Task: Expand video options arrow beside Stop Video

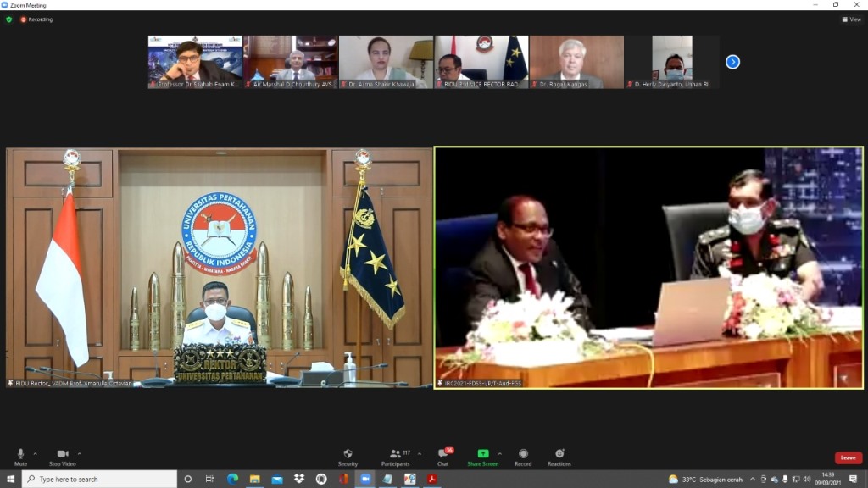Action: [x=80, y=453]
